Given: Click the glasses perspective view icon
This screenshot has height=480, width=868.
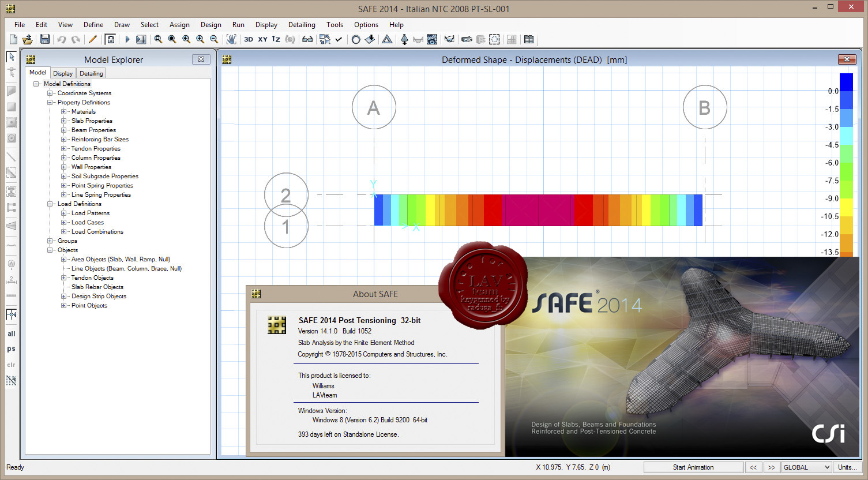Looking at the screenshot, I should (x=307, y=39).
